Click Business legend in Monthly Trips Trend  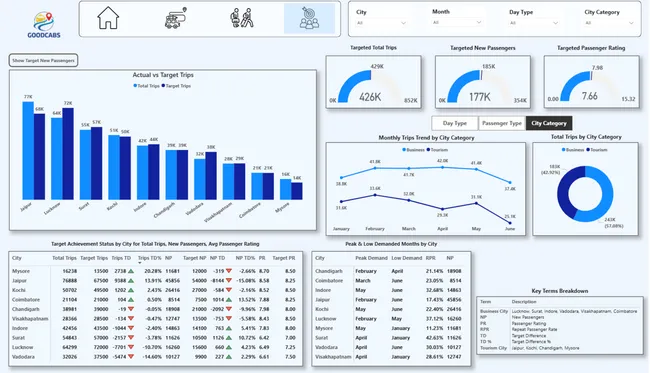pyautogui.click(x=413, y=150)
